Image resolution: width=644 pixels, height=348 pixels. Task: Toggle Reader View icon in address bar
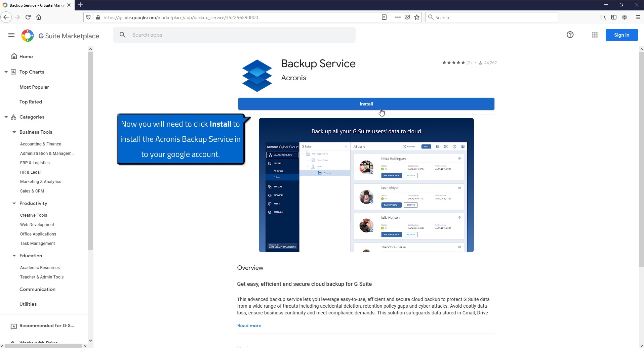click(x=384, y=17)
